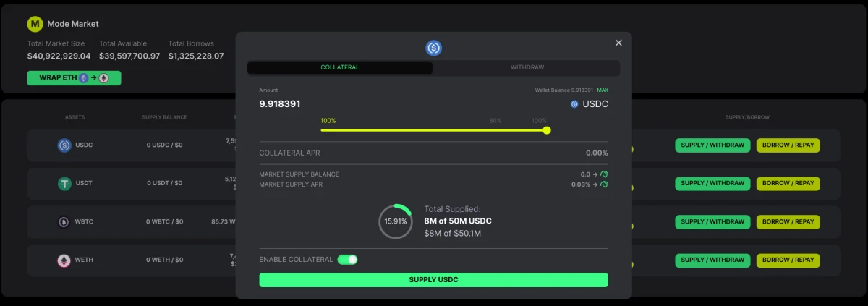The width and height of the screenshot is (868, 306).
Task: Click the 15.91% supply progress ring
Action: pyautogui.click(x=396, y=221)
